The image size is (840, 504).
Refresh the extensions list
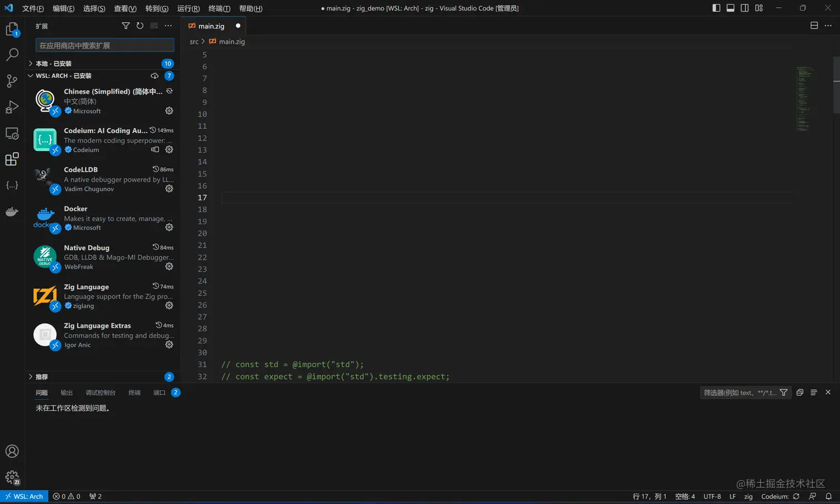point(140,26)
